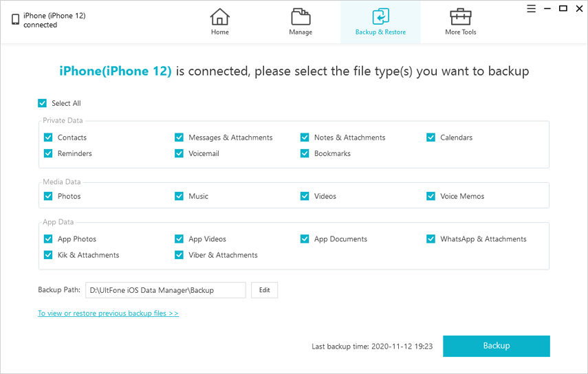Open the hamburger menu icon
Viewport: 588px width, 374px height.
click(x=532, y=9)
